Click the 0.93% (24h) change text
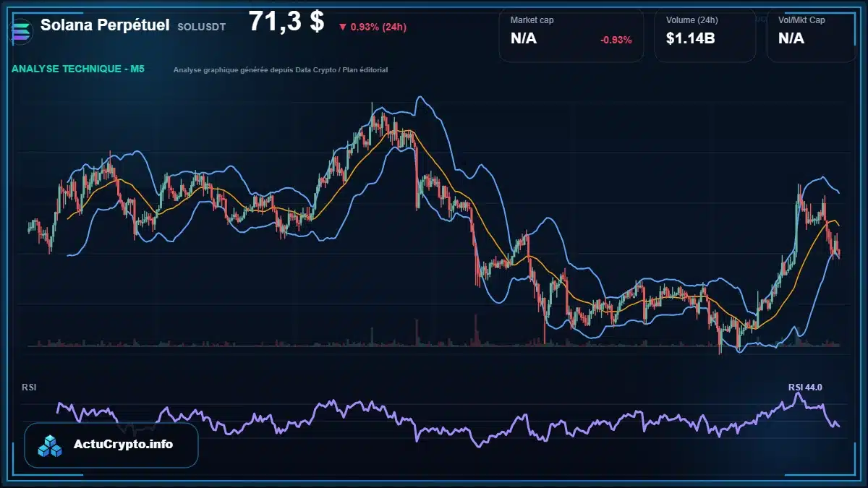 point(378,27)
